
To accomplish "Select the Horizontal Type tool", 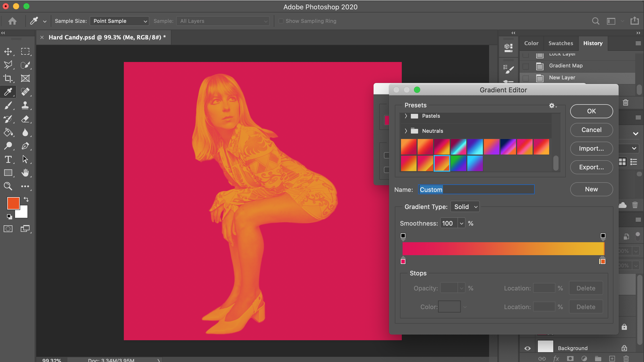I will point(8,159).
